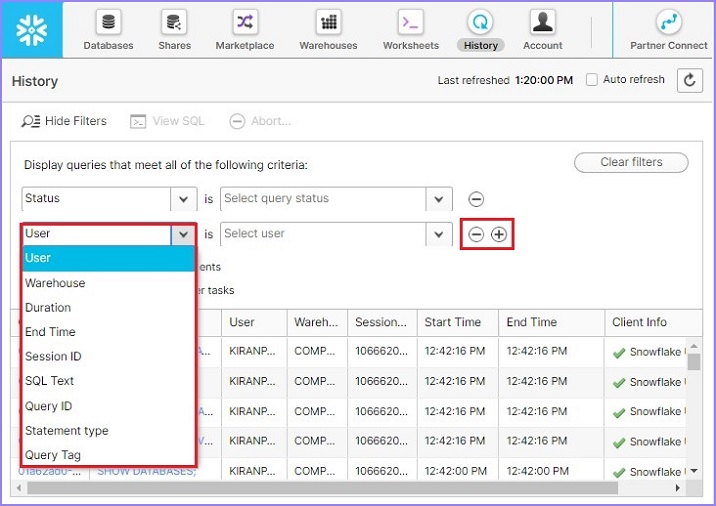The width and height of the screenshot is (716, 506).
Task: Choose Session ID in the filter list
Action: 109,356
